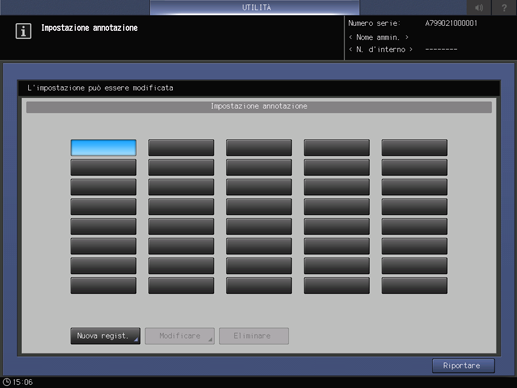Image resolution: width=517 pixels, height=388 pixels.
Task: Click the message L'impostazione può essere modificata
Action: [x=100, y=88]
